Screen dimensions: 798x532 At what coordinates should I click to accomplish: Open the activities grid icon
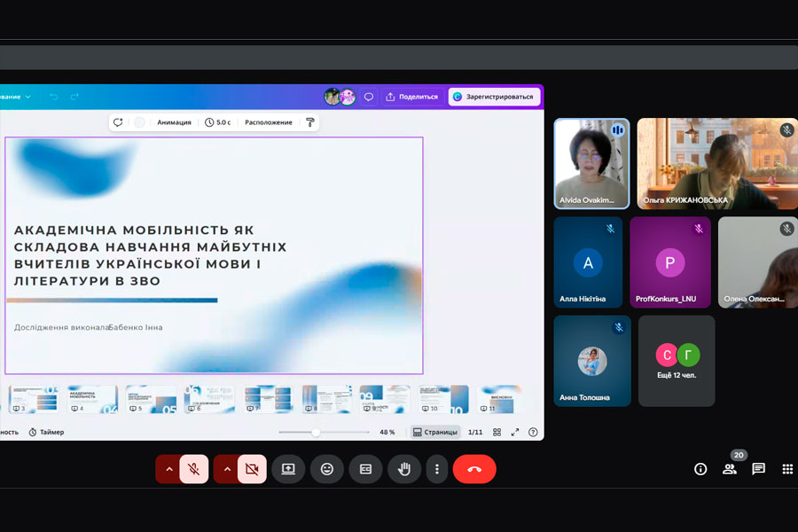(x=787, y=469)
